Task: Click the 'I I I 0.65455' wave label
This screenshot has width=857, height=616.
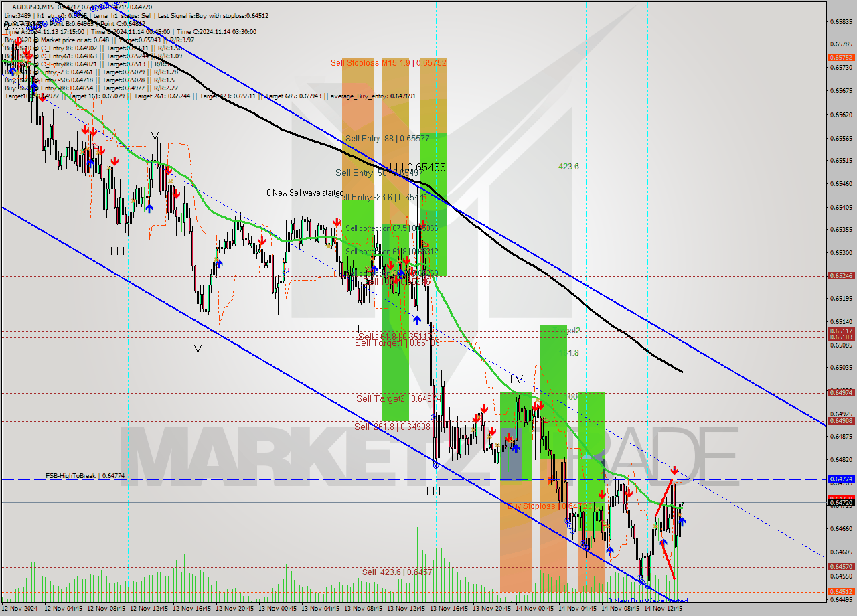Action: tap(417, 167)
